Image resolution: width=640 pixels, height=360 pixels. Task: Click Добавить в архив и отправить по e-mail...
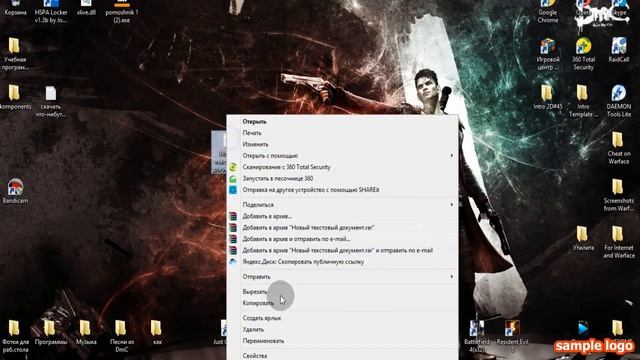[x=342, y=239]
